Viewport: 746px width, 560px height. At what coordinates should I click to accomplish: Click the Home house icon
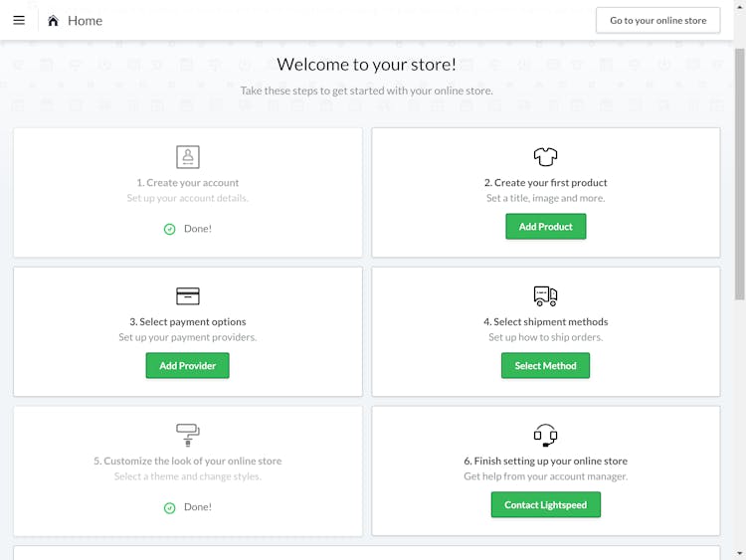pos(53,21)
